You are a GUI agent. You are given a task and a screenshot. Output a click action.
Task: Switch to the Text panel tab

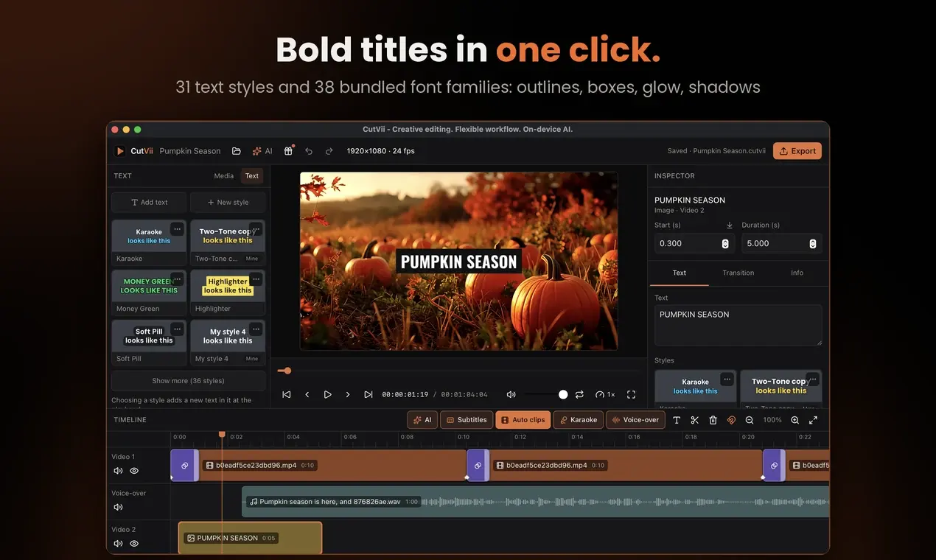(x=252, y=176)
